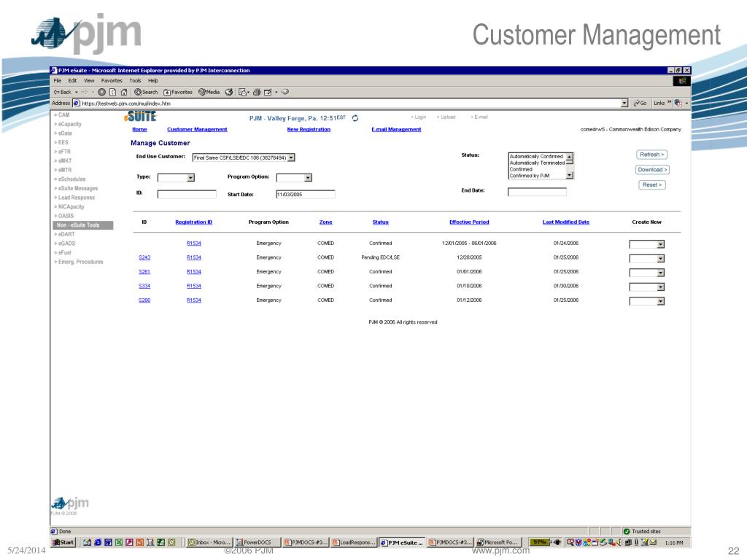Launch Excel from the quick launch bar
747x560 pixels.
click(x=119, y=542)
